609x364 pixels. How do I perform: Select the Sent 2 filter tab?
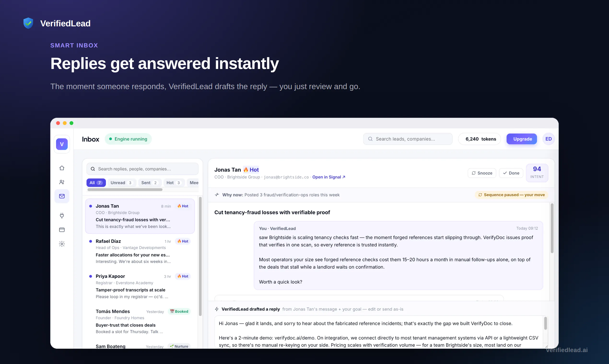pyautogui.click(x=149, y=182)
